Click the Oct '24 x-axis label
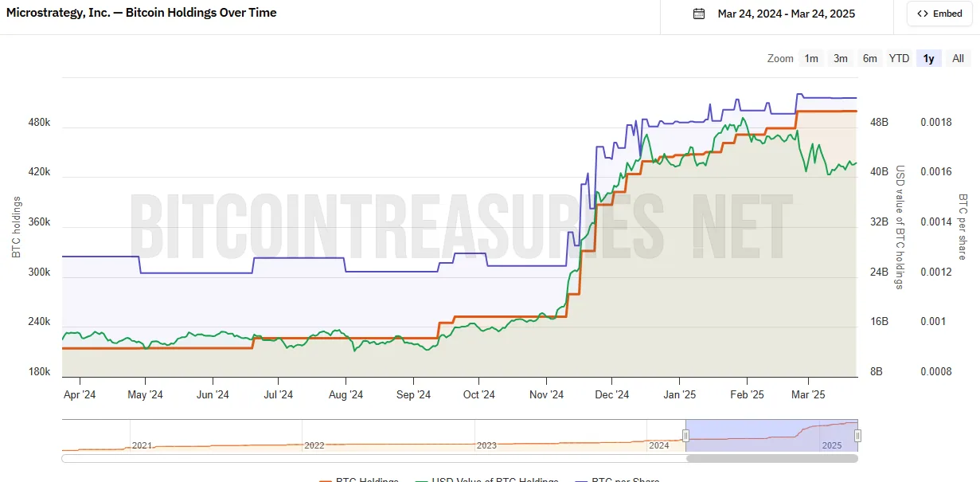Image resolution: width=980 pixels, height=482 pixels. [478, 394]
